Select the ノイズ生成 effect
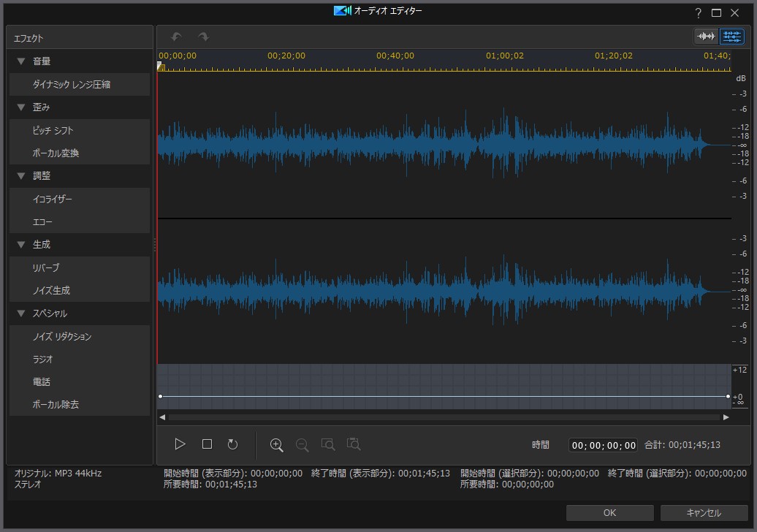Image resolution: width=757 pixels, height=532 pixels. tap(80, 290)
